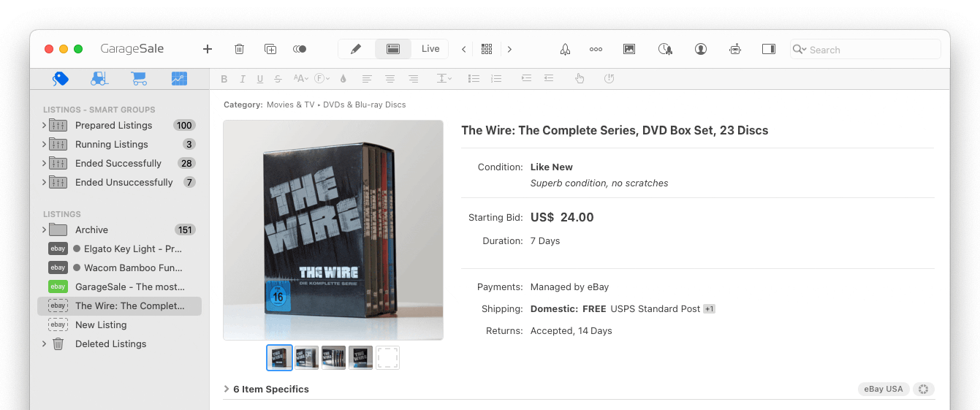This screenshot has width=980, height=410.
Task: Toggle the overlapping circles switch in the toolbar
Action: point(300,49)
